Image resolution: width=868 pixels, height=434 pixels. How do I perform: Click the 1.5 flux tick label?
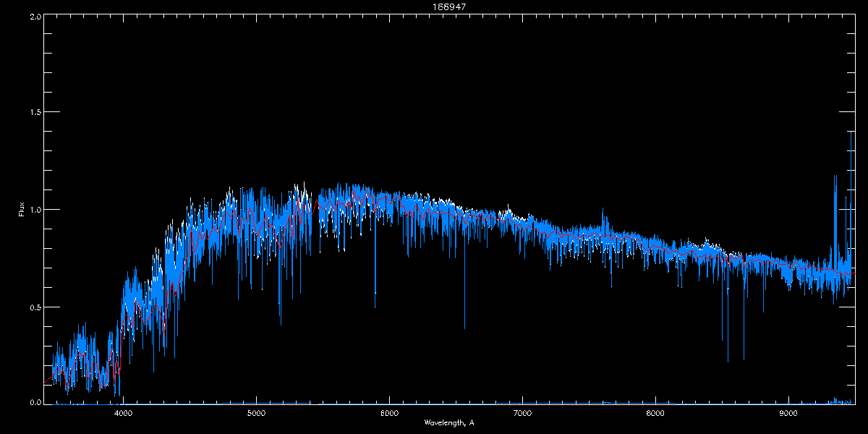coord(34,112)
